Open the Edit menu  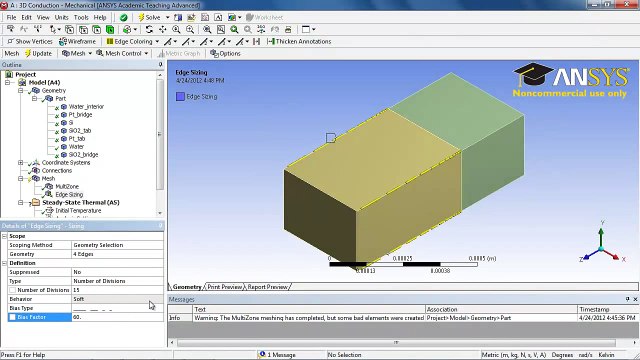pyautogui.click(x=27, y=18)
